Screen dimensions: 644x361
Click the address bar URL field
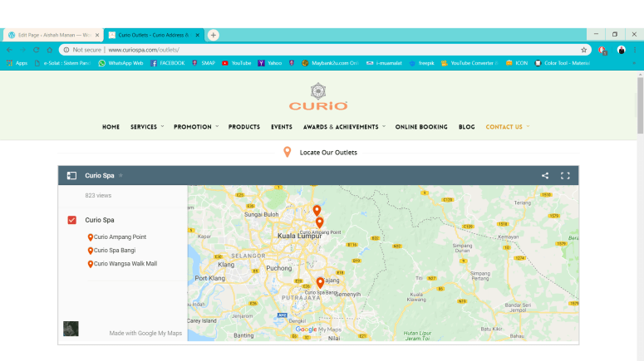[x=324, y=50]
